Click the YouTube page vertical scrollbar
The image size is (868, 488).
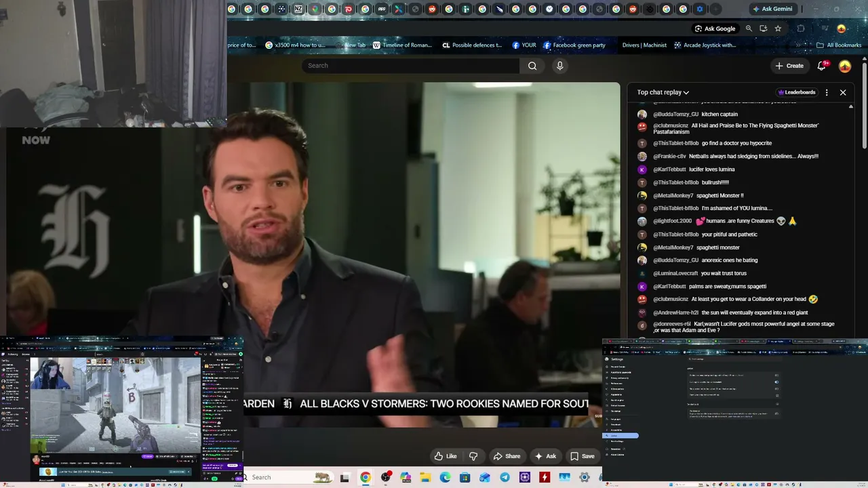pyautogui.click(x=865, y=105)
